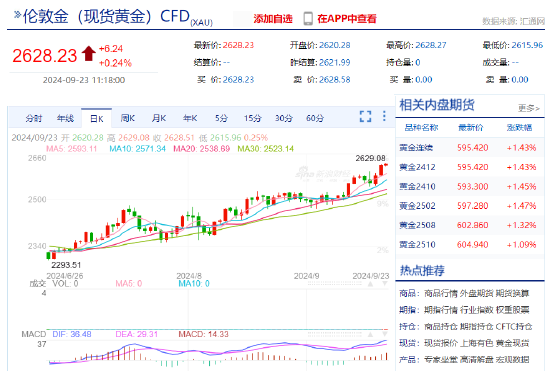Viewport: 550px width, 371px height.
Task: Click the double-arrow icon before 伦敦金 title
Action: point(17,15)
